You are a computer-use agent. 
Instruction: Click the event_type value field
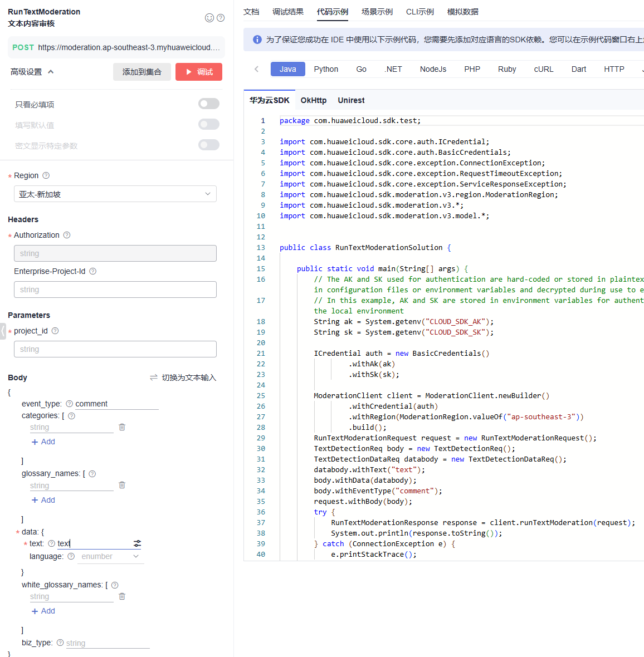(x=116, y=404)
